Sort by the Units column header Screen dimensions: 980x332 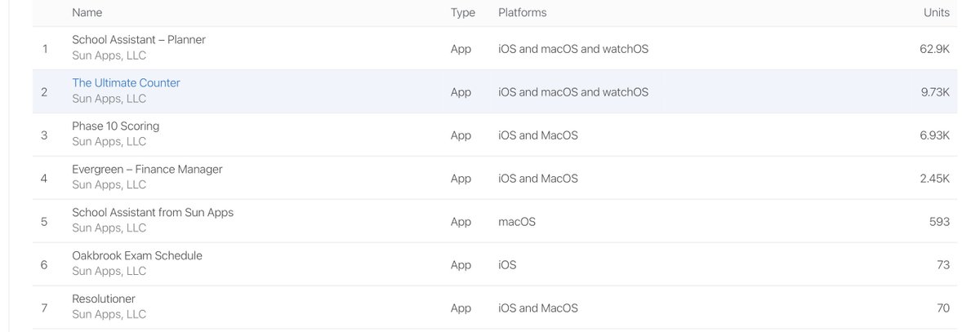click(937, 12)
